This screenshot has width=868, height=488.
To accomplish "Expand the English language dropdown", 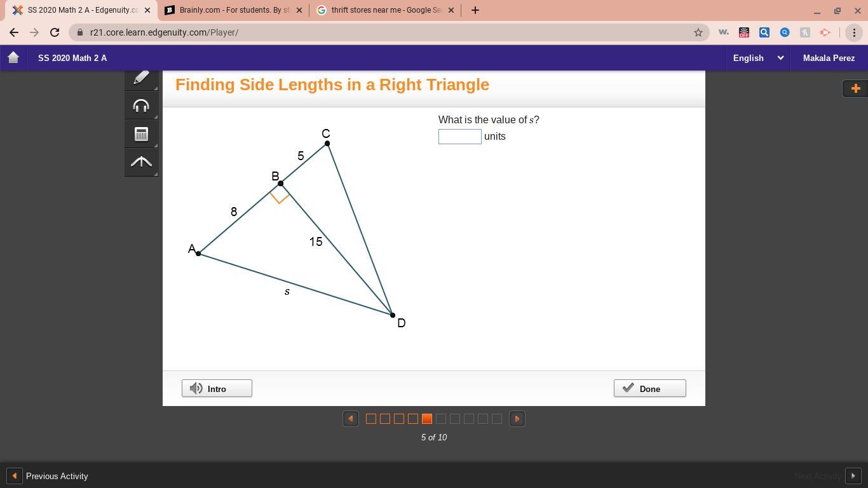I will (x=758, y=58).
